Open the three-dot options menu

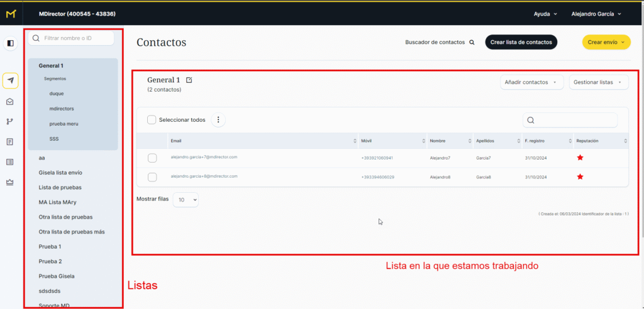[x=218, y=120]
